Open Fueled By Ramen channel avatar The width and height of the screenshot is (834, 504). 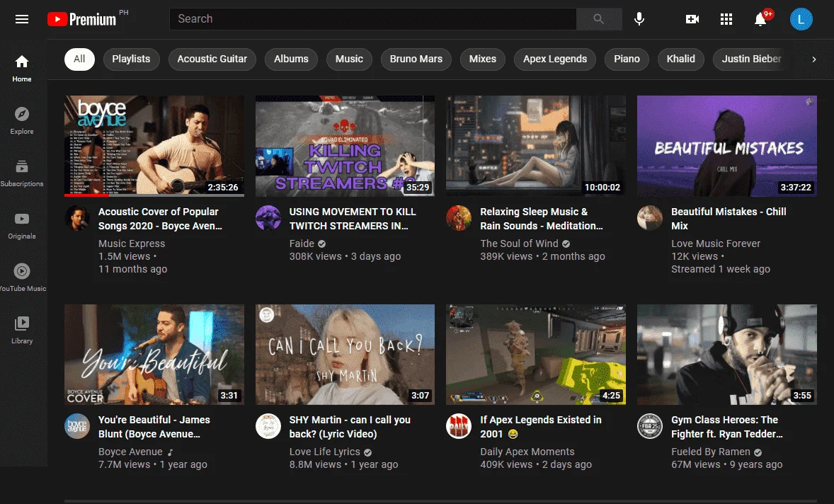coord(650,426)
